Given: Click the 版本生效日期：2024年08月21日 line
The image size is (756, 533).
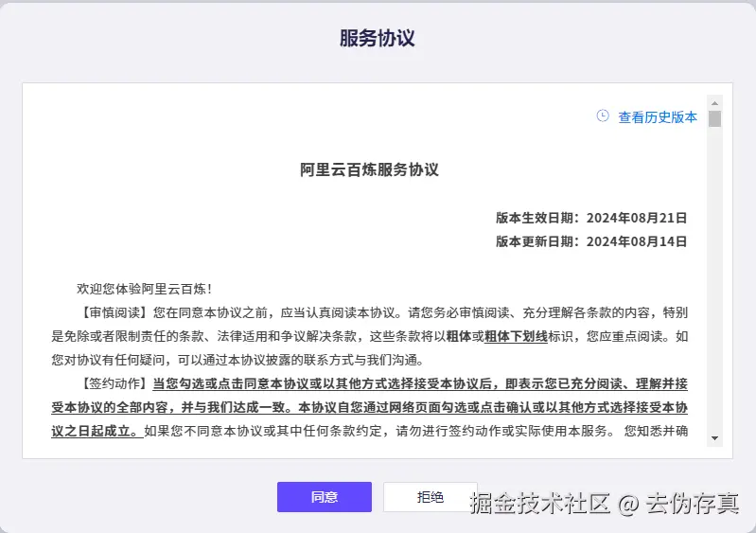Looking at the screenshot, I should coord(591,218).
